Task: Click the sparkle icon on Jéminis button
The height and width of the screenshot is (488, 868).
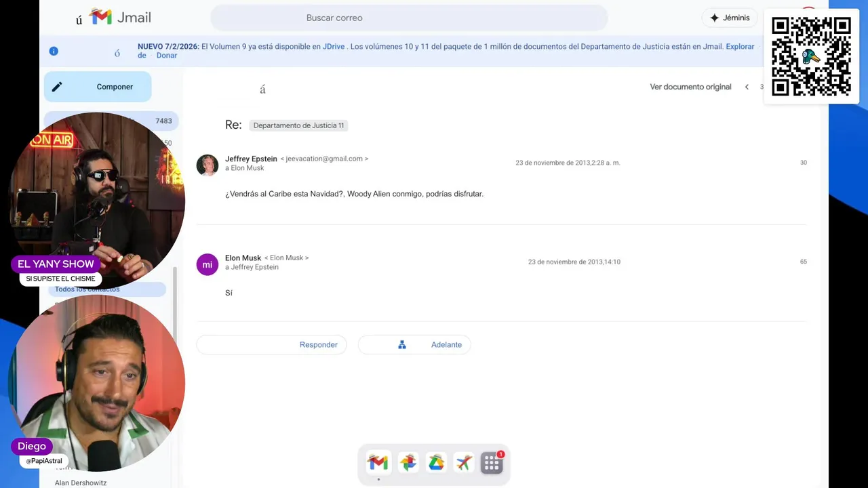Action: 714,18
